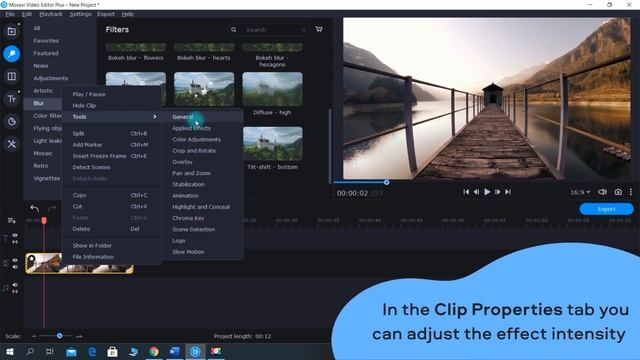The image size is (640, 360).
Task: Skip to the previous clip in player
Action: pos(466,192)
